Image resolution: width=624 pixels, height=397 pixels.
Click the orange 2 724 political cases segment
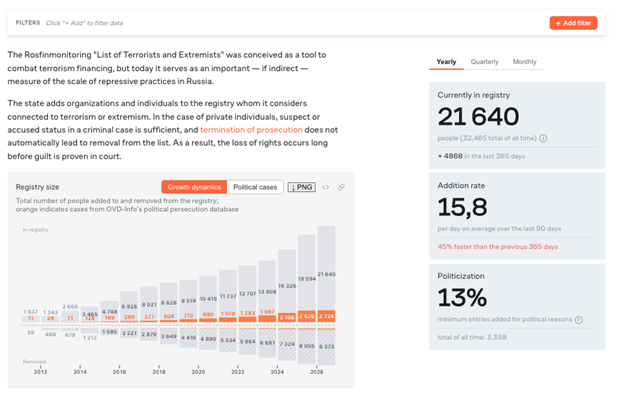(x=326, y=316)
